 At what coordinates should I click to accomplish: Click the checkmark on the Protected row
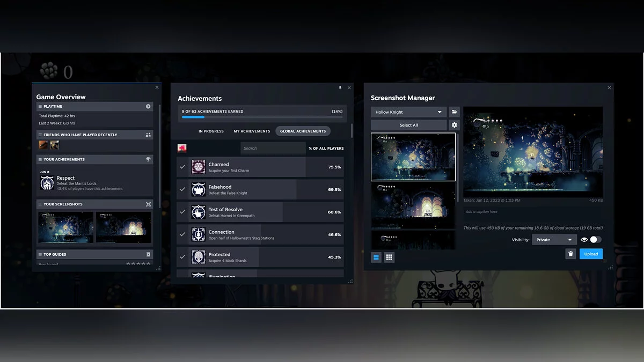tap(182, 257)
